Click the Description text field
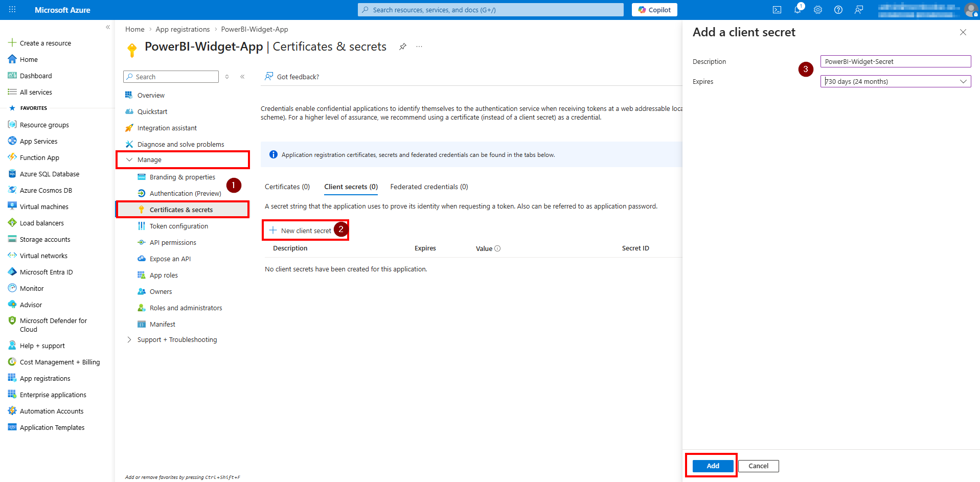 (x=895, y=61)
